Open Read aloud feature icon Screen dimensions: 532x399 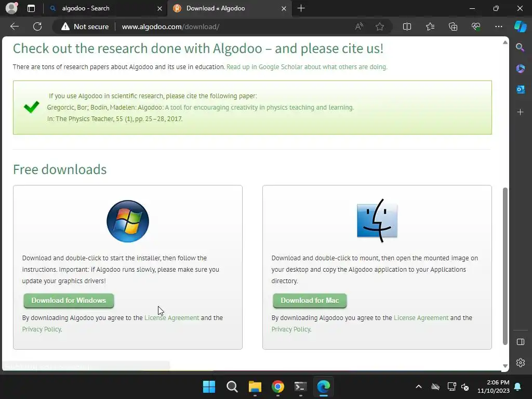(359, 26)
